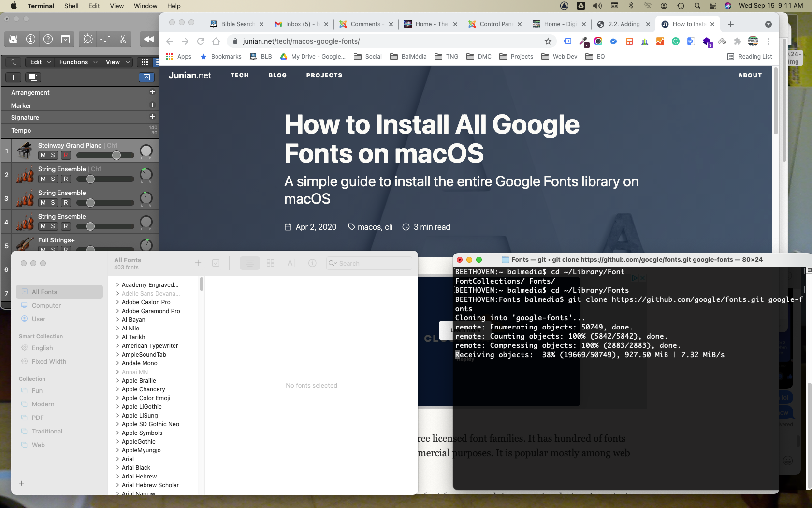The height and width of the screenshot is (508, 812).
Task: Open the BLOG link on Junian.net
Action: tap(277, 75)
